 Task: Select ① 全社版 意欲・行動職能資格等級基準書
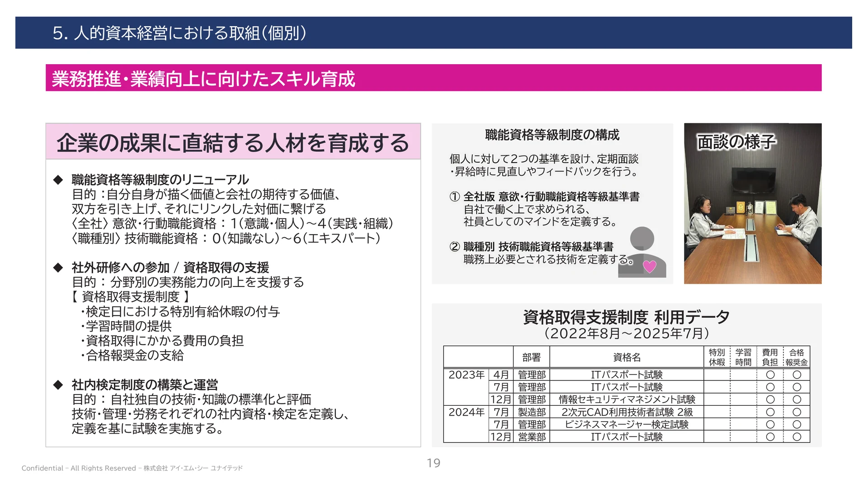pyautogui.click(x=544, y=197)
